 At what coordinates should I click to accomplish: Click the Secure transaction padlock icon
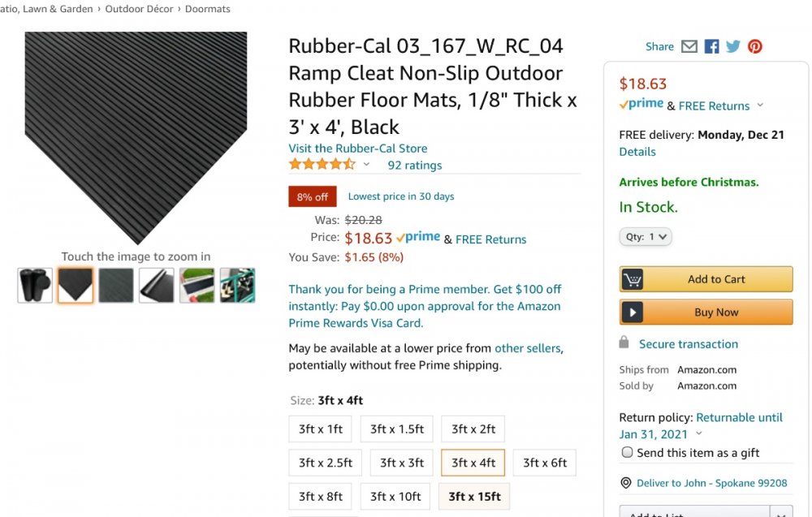pos(624,343)
